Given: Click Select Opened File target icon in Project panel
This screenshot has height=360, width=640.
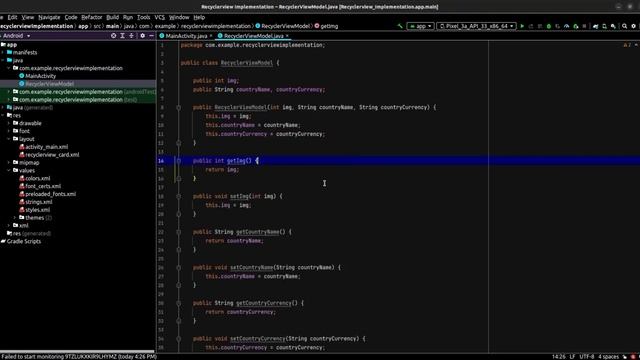Looking at the screenshot, I should [x=113, y=36].
